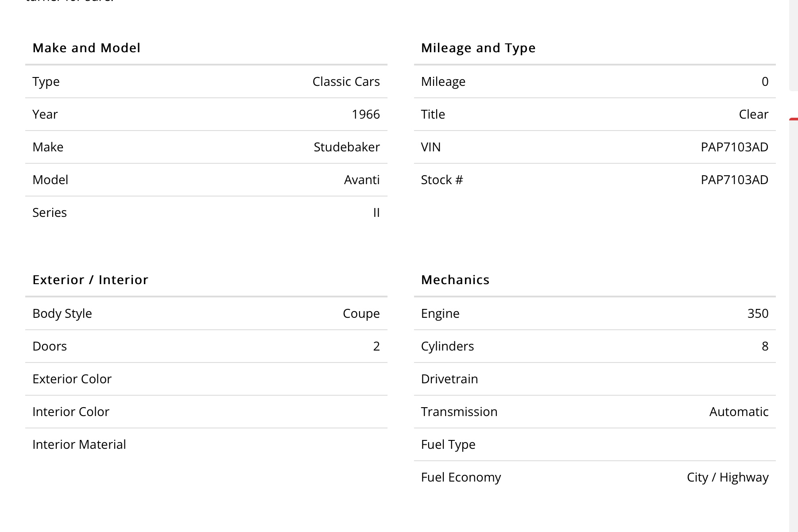Click the Interior Material row label

click(79, 444)
